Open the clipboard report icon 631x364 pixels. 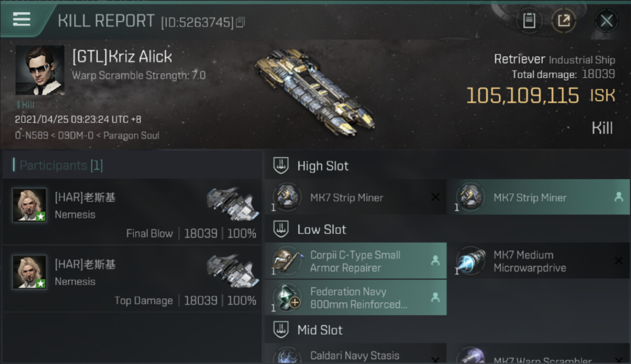[529, 20]
